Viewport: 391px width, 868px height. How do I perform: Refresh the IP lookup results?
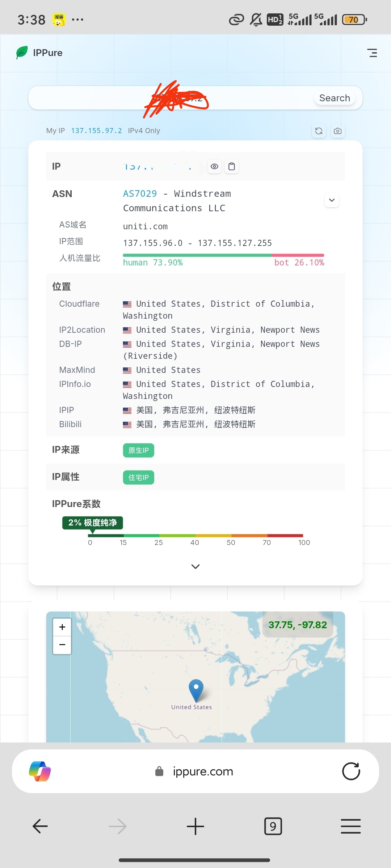(x=319, y=131)
